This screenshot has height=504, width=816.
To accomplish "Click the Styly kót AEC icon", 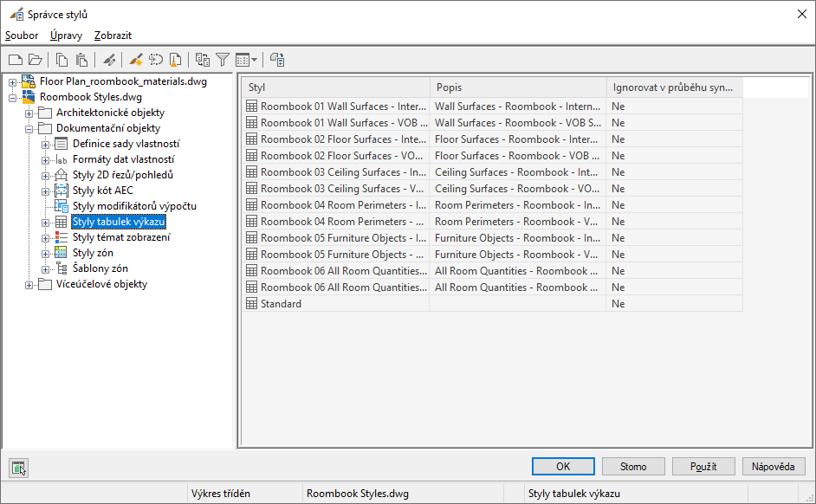I will click(61, 191).
